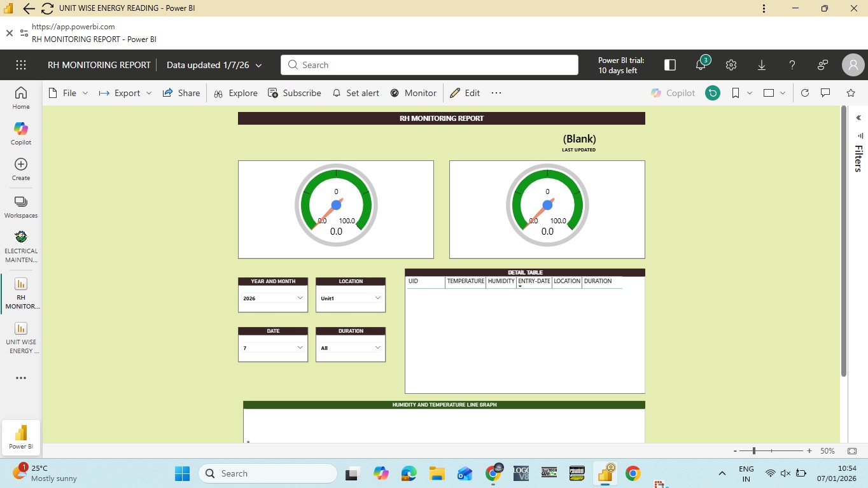Viewport: 868px width, 488px height.
Task: Click the download arrow icon in header
Action: tap(762, 65)
